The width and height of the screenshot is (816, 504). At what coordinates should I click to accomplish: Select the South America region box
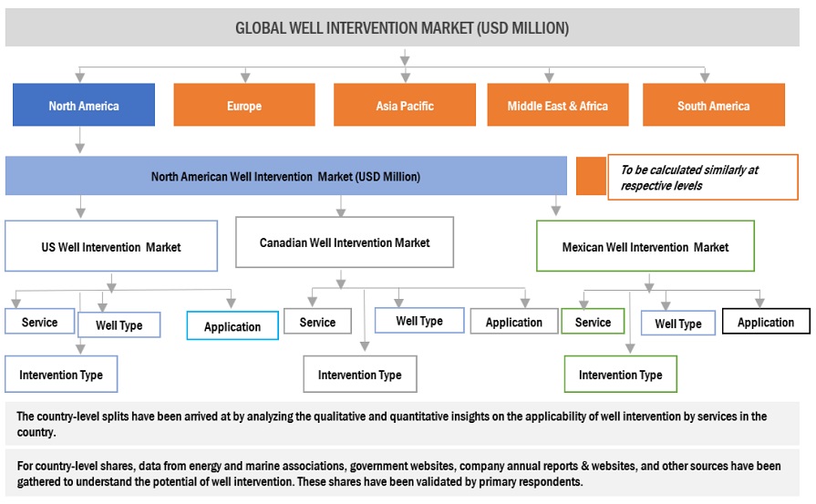pyautogui.click(x=713, y=105)
